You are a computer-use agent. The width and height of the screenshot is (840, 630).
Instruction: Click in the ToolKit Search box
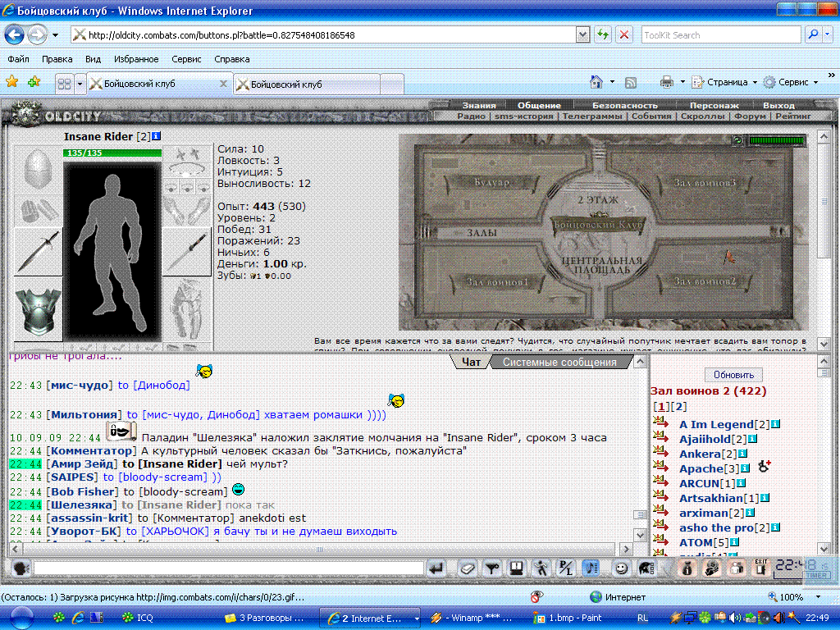pos(720,34)
